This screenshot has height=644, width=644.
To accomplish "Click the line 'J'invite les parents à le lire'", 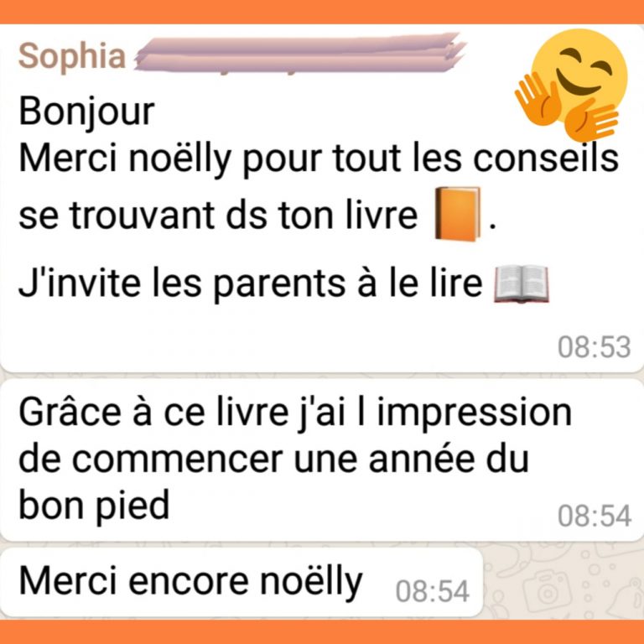I will [251, 284].
